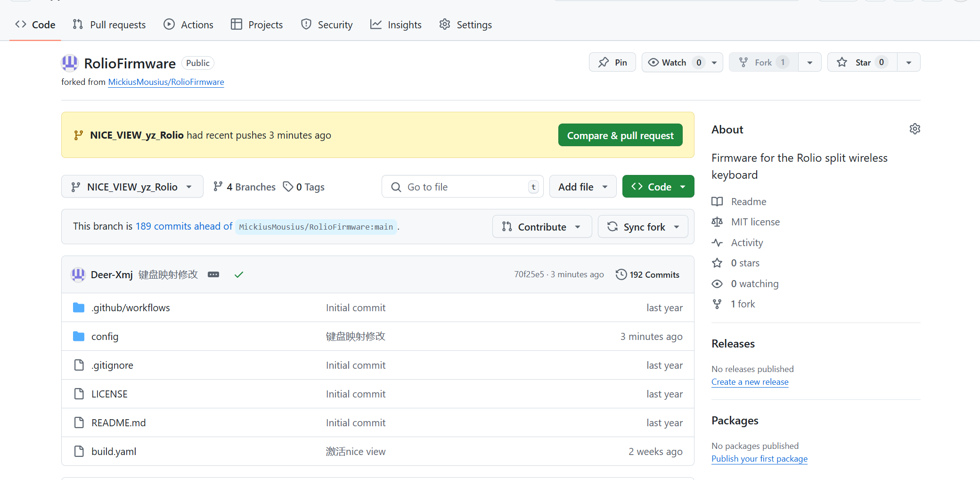The image size is (980, 480).
Task: Expand the green Code dropdown
Action: click(658, 187)
